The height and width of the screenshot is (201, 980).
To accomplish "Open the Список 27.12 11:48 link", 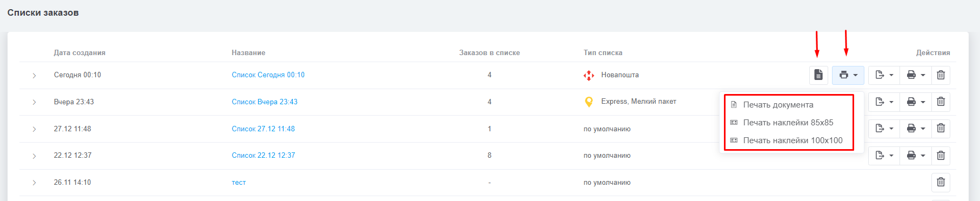I will 263,129.
